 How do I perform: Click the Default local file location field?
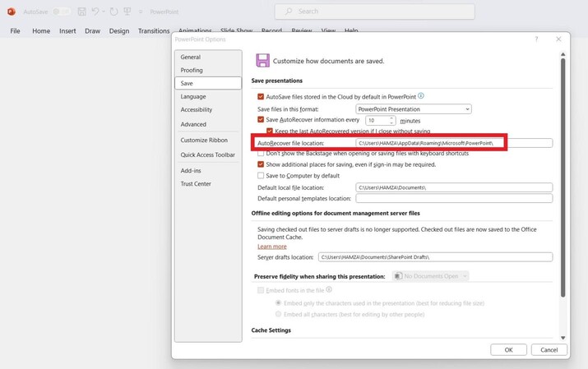point(454,187)
